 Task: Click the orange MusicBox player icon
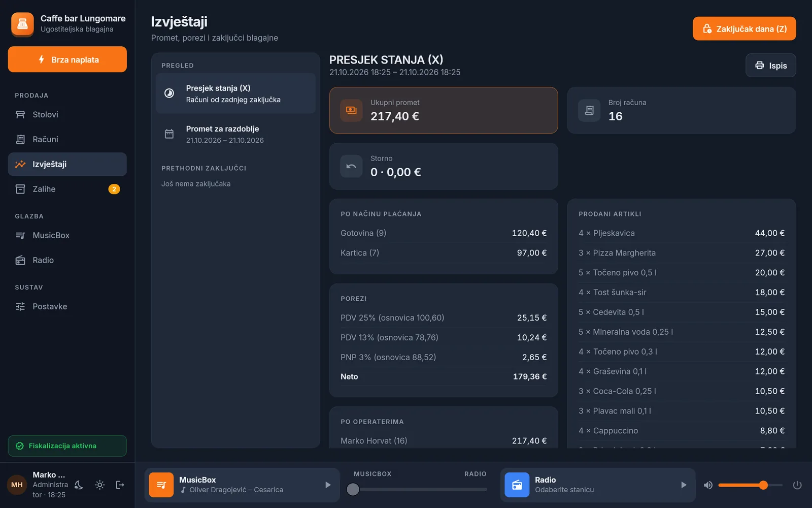(161, 485)
